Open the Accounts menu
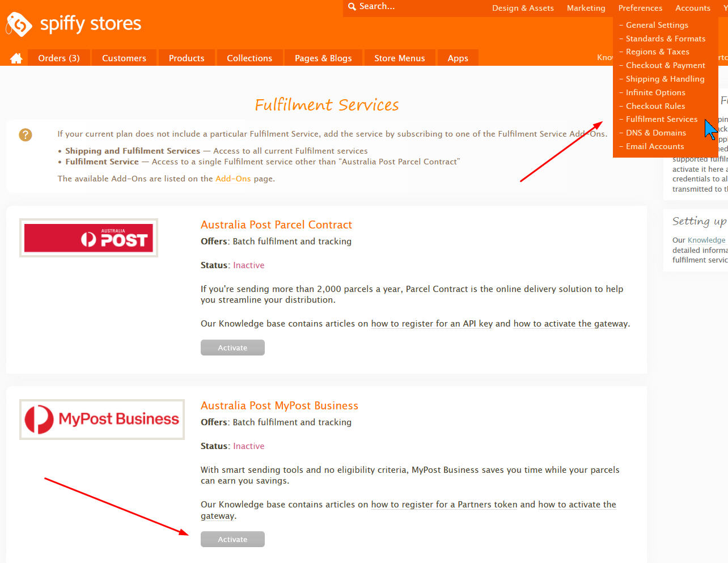This screenshot has width=728, height=563. pos(693,8)
